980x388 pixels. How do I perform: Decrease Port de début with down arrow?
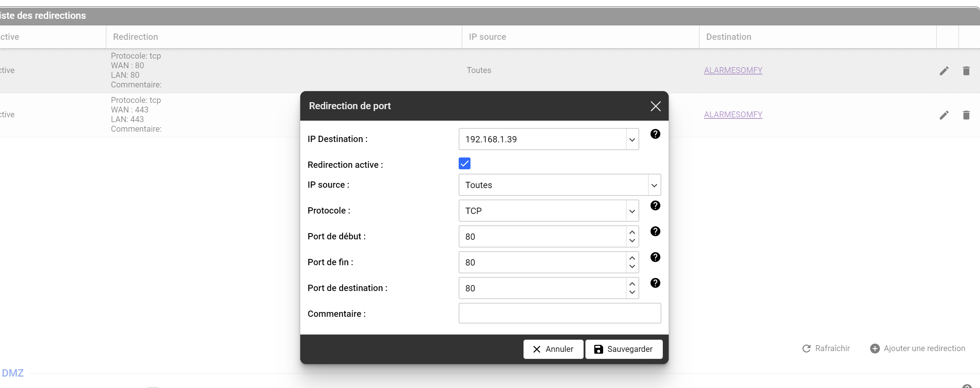pyautogui.click(x=632, y=240)
